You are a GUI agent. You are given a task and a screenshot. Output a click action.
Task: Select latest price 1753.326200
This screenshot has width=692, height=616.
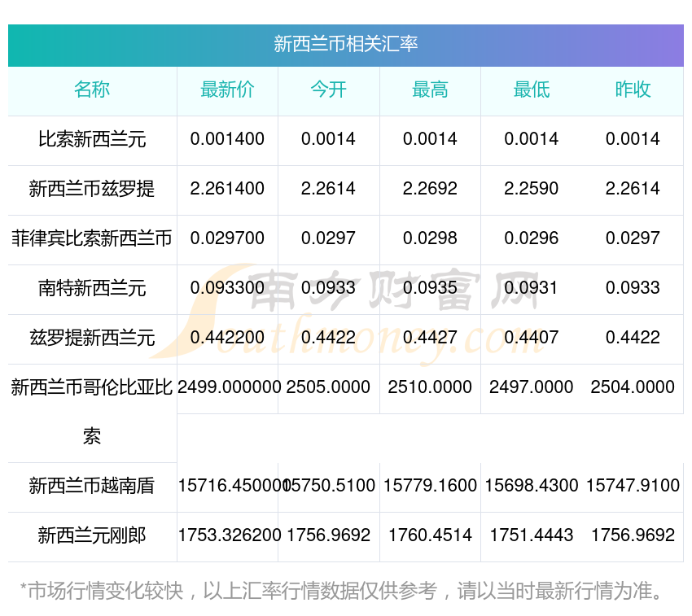click(x=230, y=535)
